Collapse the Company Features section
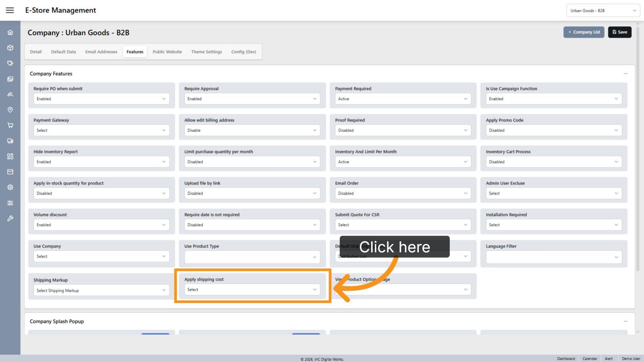 pyautogui.click(x=626, y=74)
